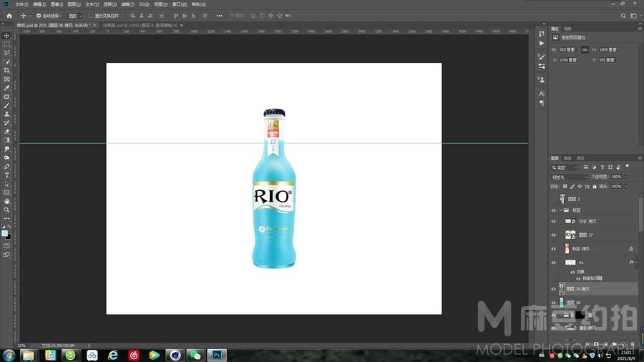
Task: Toggle visibility of 标签 group
Action: pos(553,210)
